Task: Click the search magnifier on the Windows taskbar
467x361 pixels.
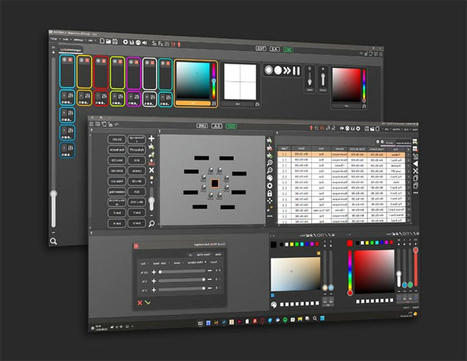Action: (x=315, y=319)
